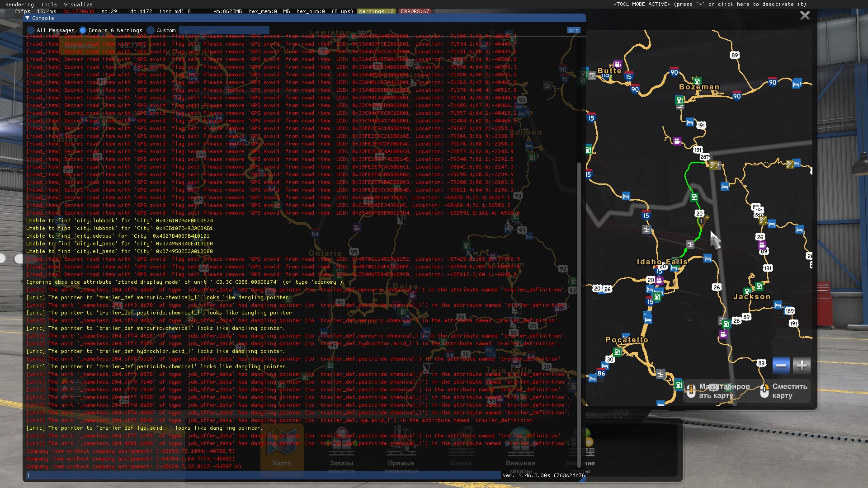Zoom out the map with minus button

[781, 365]
